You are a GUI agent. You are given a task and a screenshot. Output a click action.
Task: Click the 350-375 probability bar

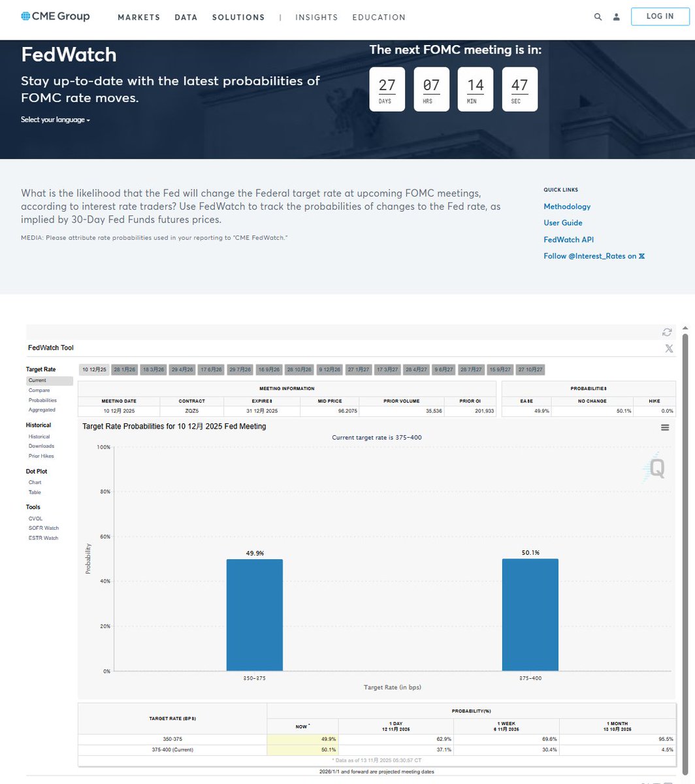pos(255,615)
